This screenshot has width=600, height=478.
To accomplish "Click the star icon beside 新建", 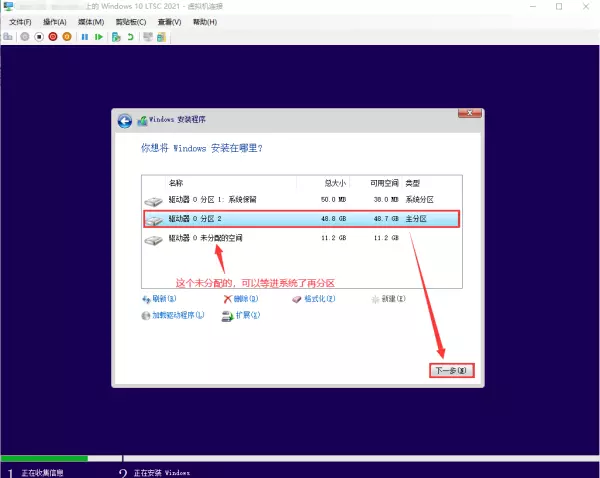I will coord(375,299).
